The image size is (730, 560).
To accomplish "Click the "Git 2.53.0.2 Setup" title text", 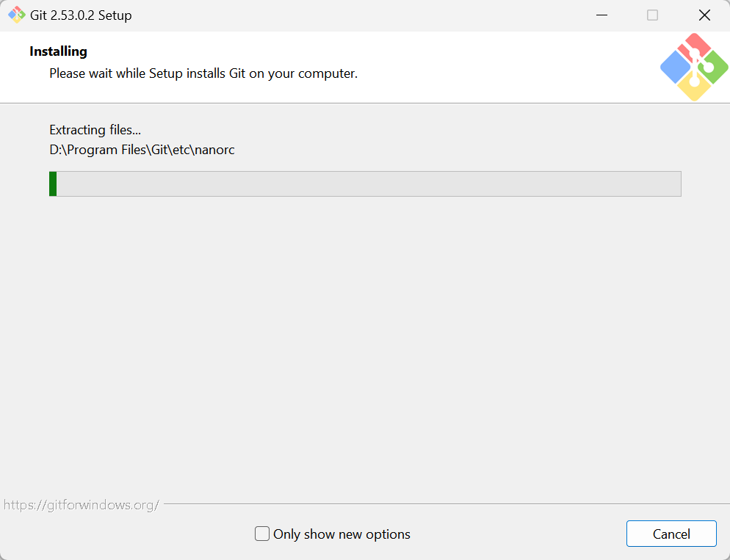I will click(x=81, y=15).
